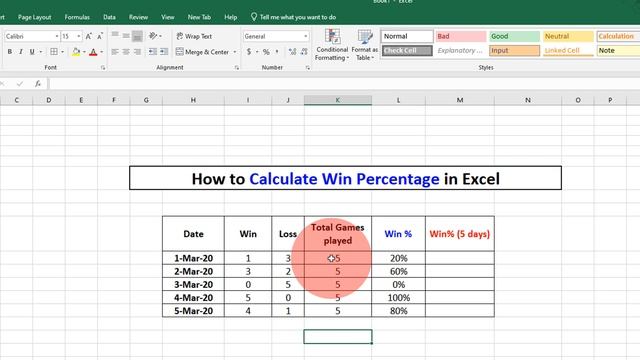Open the Borders dropdown arrow
Viewport: 640px width, 360px height.
click(x=62, y=52)
